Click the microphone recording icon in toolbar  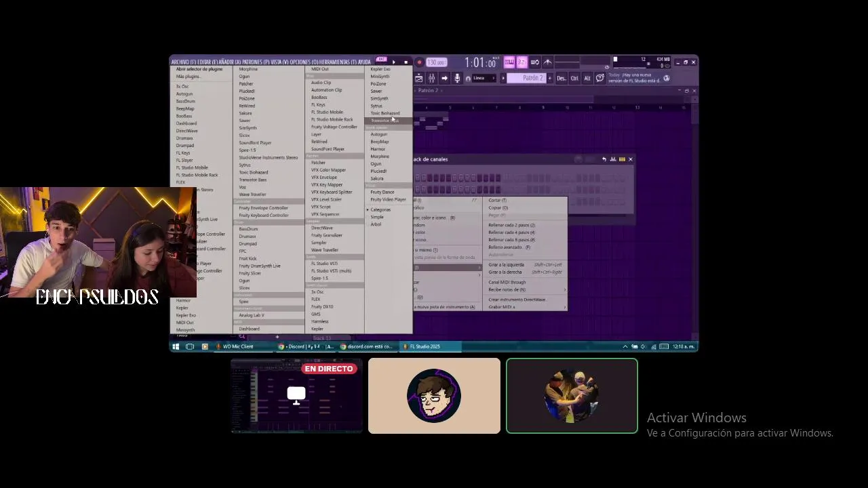coord(457,79)
